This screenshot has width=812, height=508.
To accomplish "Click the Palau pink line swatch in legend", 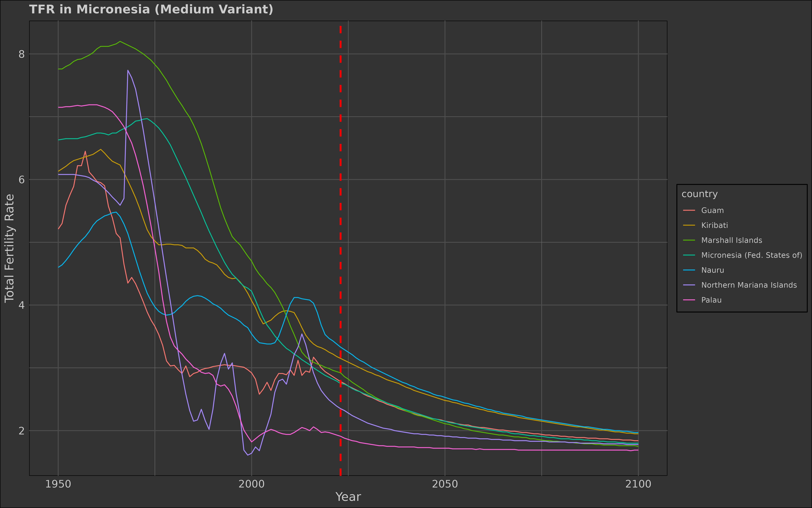I will [x=689, y=300].
